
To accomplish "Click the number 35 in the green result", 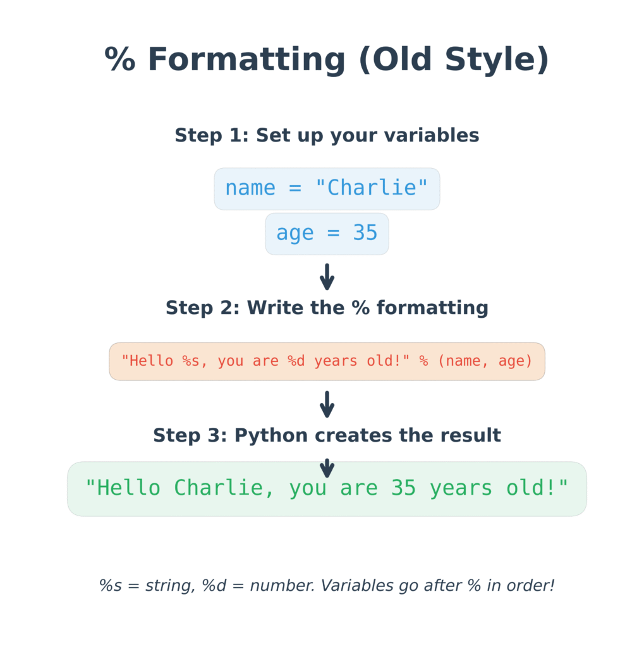I will 403,488.
